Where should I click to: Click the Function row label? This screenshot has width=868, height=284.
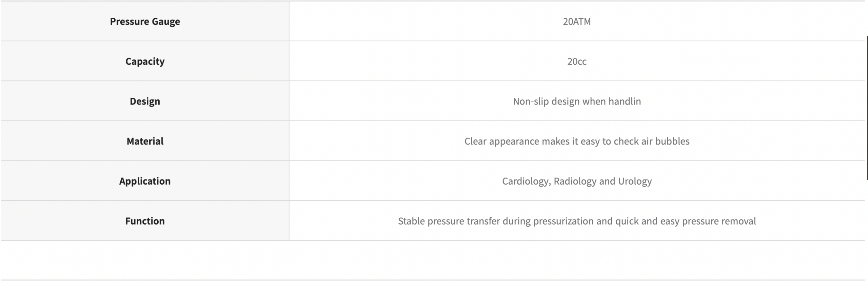pyautogui.click(x=145, y=221)
